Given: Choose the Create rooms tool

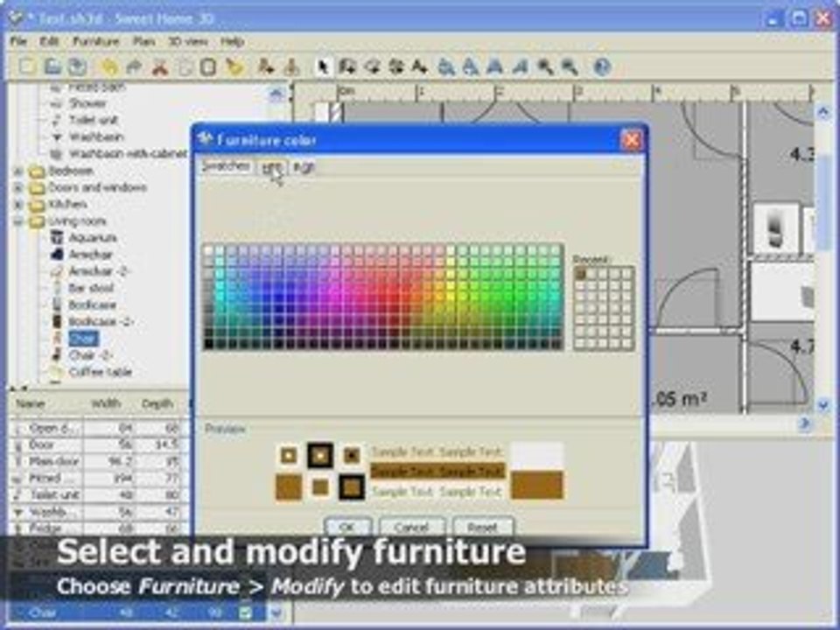Looking at the screenshot, I should [372, 67].
